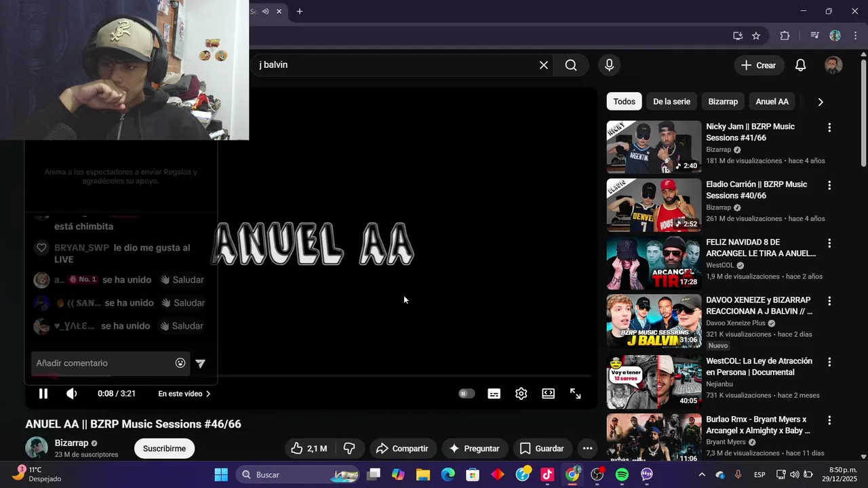Show more filter chips with right arrow
Image resolution: width=868 pixels, height=488 pixels.
click(x=821, y=102)
